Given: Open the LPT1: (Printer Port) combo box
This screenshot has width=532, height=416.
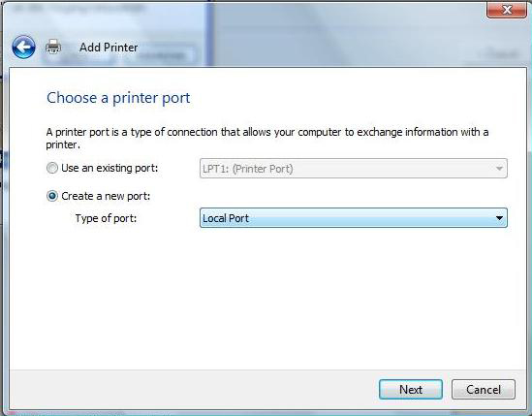Looking at the screenshot, I should click(354, 169).
